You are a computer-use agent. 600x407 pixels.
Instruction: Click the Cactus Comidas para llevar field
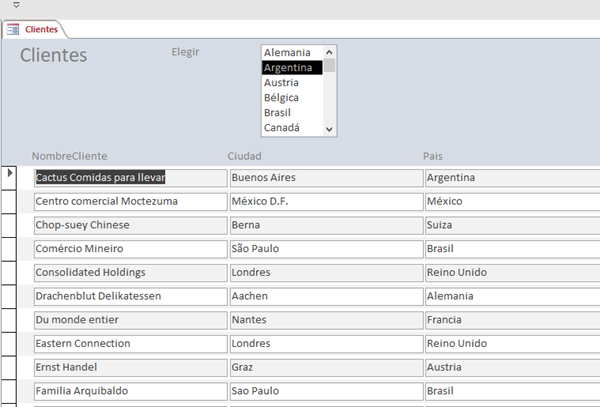click(x=129, y=178)
